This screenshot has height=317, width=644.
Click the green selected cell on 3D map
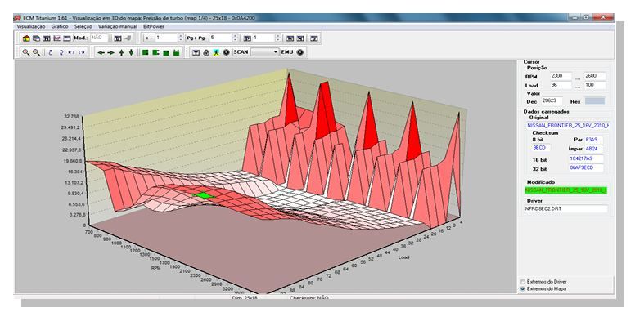204,195
